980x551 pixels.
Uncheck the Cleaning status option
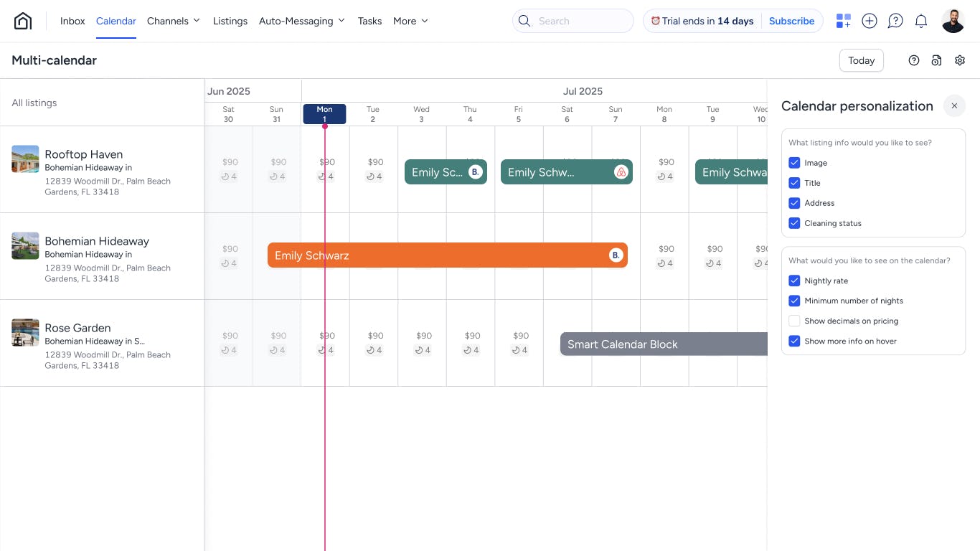pyautogui.click(x=794, y=223)
